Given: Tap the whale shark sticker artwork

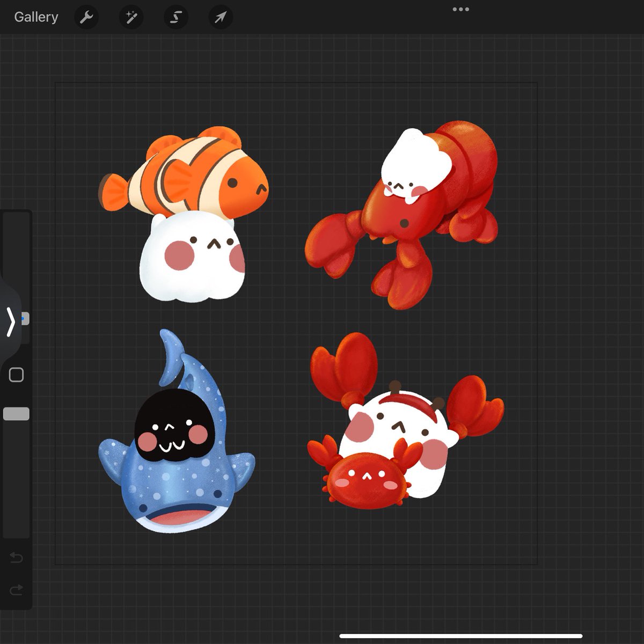Looking at the screenshot, I should click(176, 430).
